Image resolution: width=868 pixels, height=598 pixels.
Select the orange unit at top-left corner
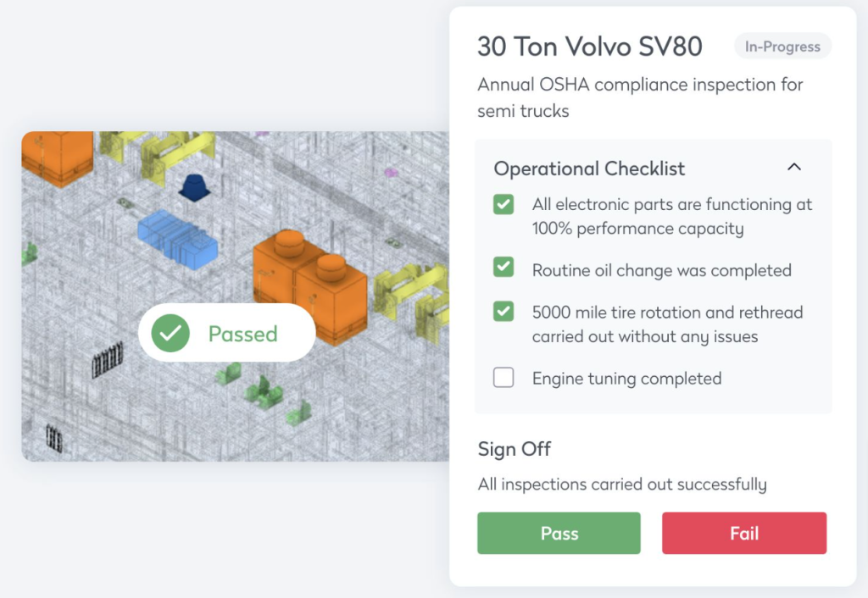(58, 157)
